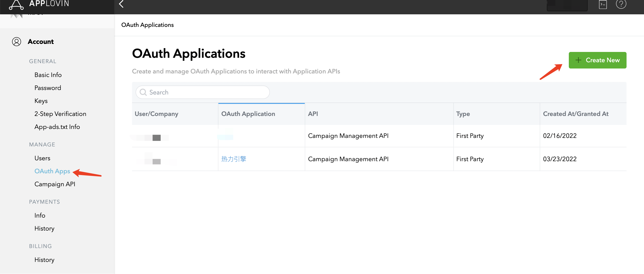Open History under Billing
The image size is (644, 274).
(x=44, y=260)
